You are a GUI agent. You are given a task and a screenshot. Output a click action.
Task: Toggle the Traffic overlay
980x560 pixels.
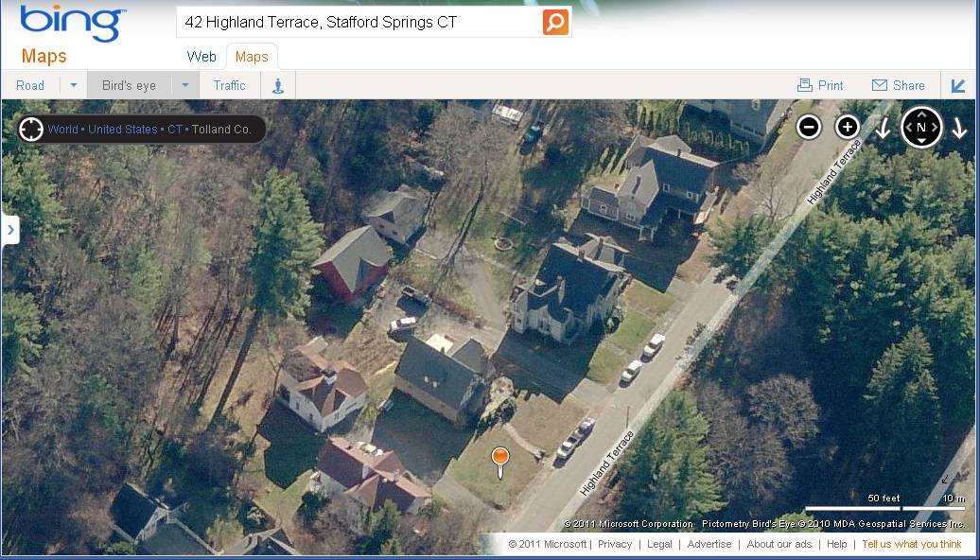[x=229, y=86]
